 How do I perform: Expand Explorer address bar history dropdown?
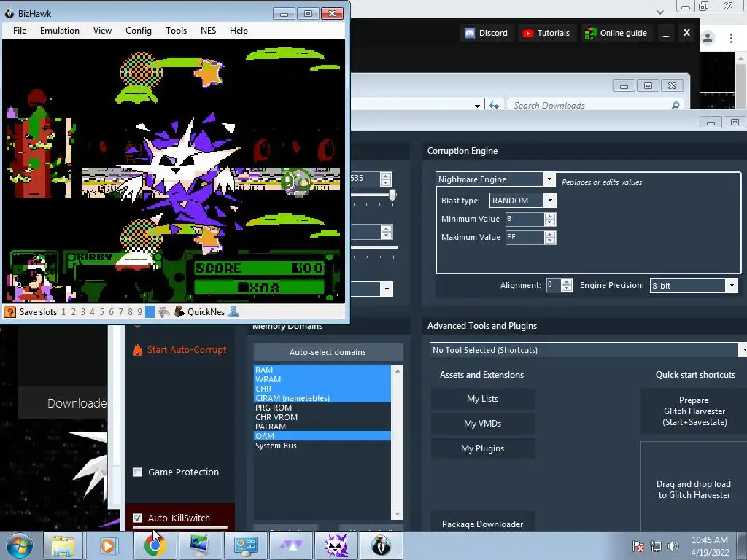477,106
